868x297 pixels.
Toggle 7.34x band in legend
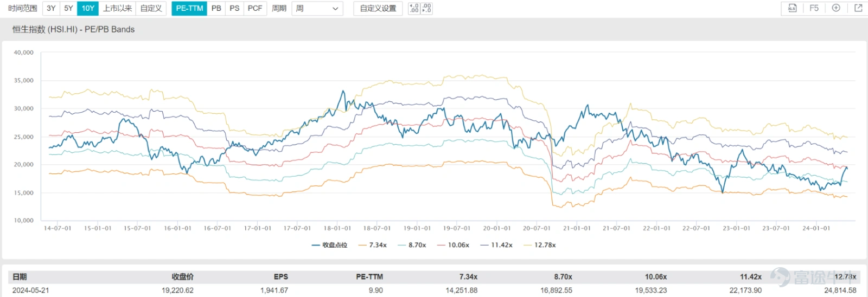[x=372, y=245]
